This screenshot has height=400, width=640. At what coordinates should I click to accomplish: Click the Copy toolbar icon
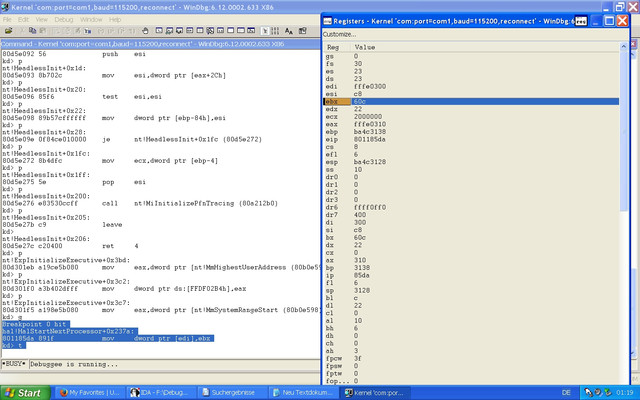[32, 31]
